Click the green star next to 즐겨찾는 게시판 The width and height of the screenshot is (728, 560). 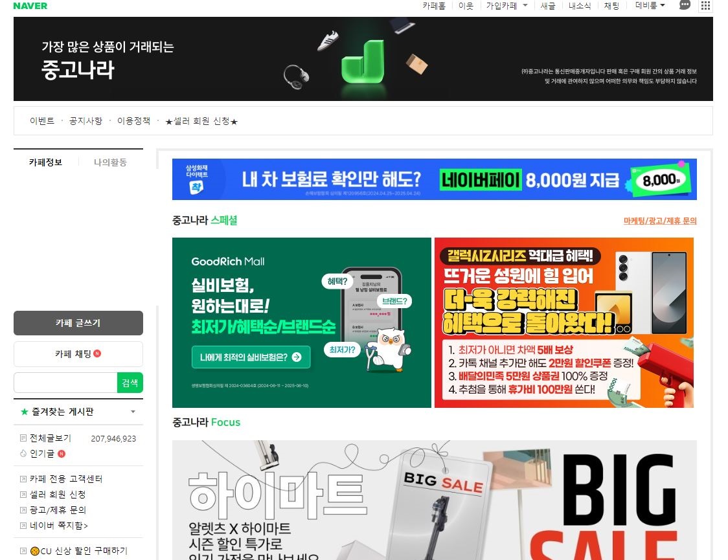click(x=25, y=412)
